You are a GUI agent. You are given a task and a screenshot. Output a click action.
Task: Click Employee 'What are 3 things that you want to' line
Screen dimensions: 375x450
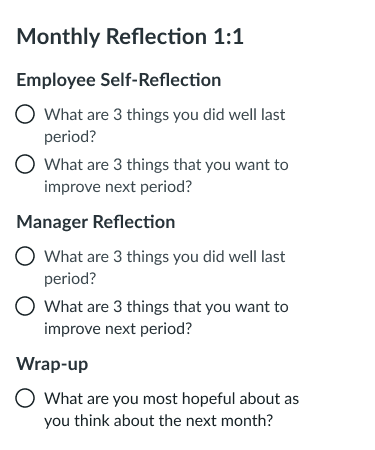click(x=166, y=165)
